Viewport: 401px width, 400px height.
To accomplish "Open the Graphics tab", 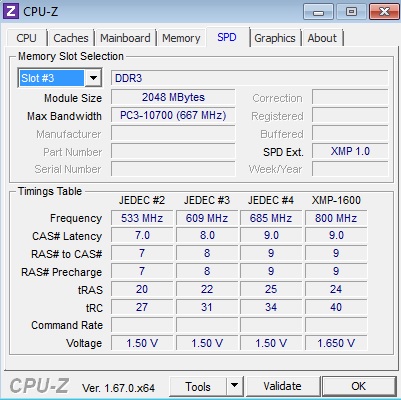I will tap(275, 38).
